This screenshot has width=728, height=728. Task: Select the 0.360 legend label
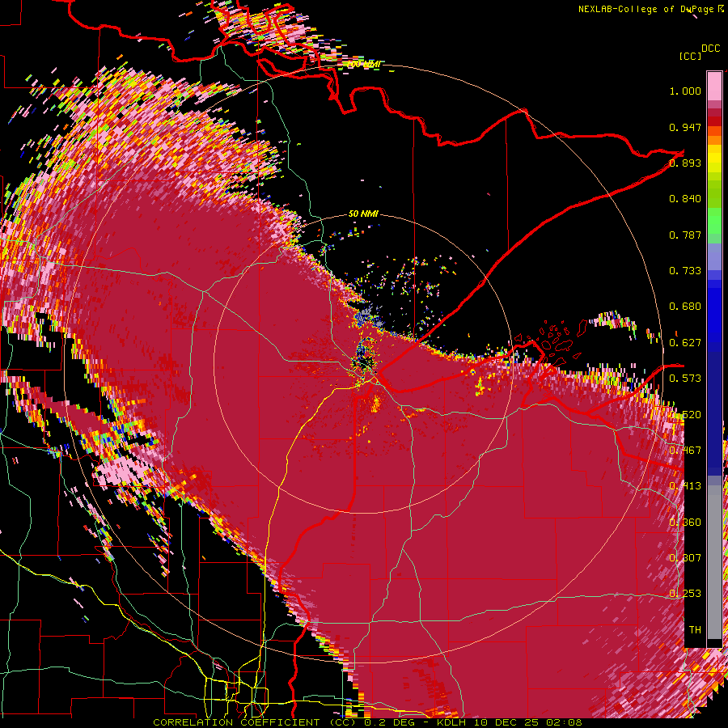[685, 523]
